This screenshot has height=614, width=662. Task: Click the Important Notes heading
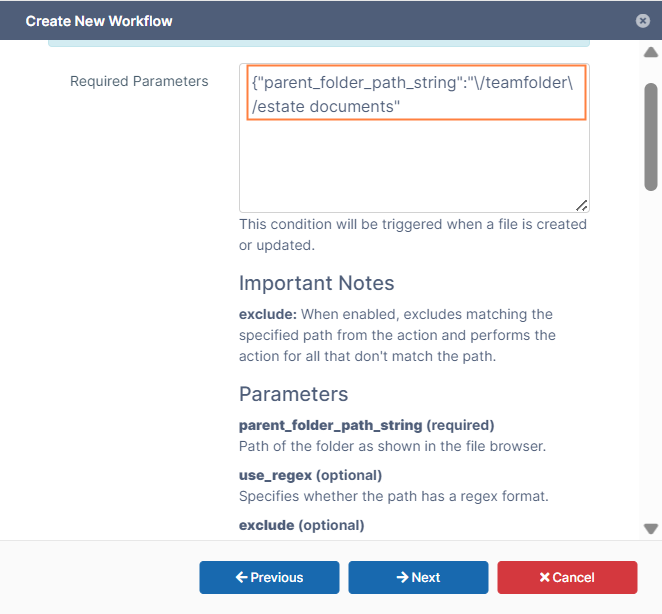tap(316, 283)
